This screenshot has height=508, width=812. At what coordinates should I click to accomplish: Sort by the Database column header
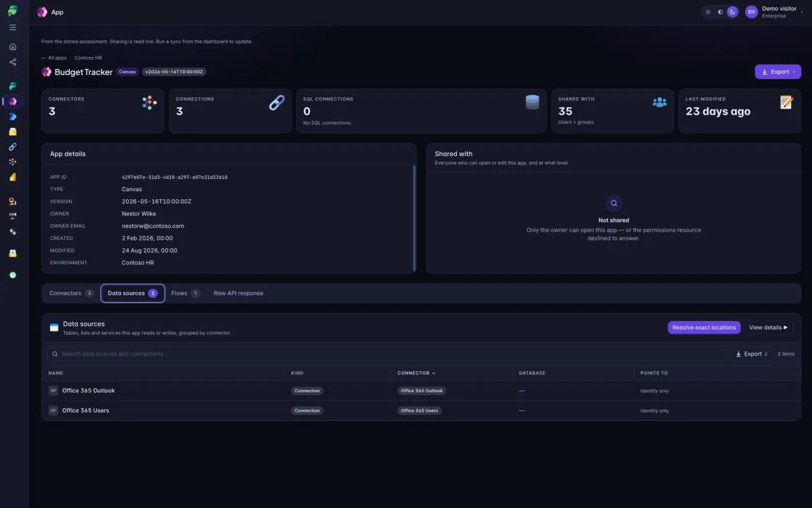(532, 373)
